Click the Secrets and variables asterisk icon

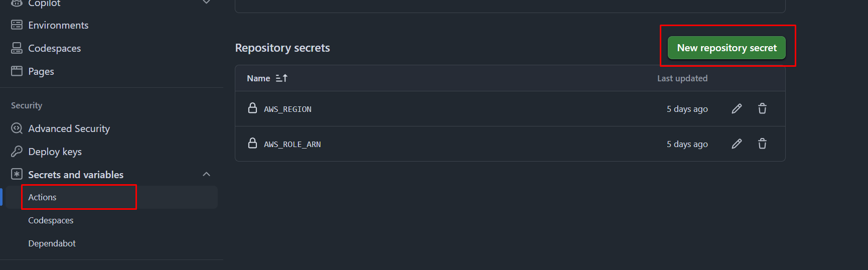(x=17, y=174)
